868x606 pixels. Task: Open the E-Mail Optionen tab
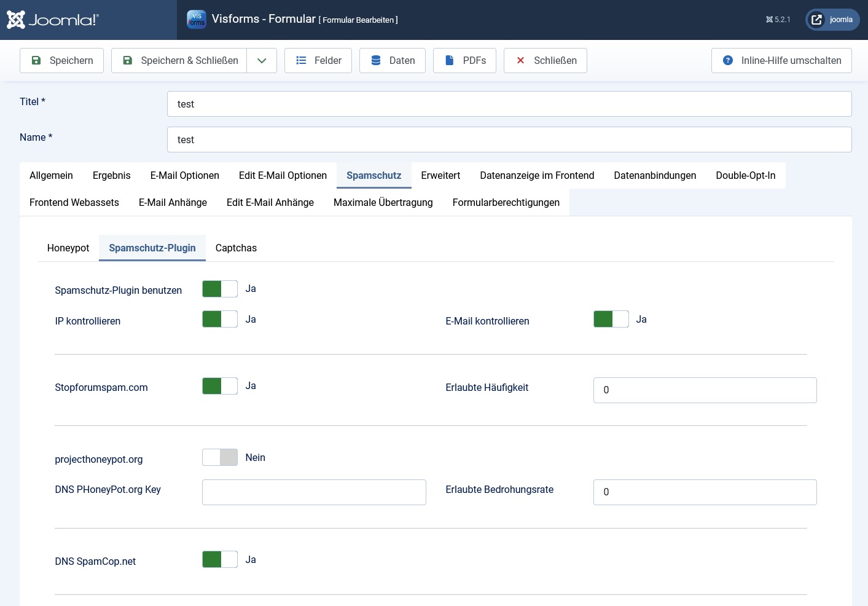click(x=184, y=175)
